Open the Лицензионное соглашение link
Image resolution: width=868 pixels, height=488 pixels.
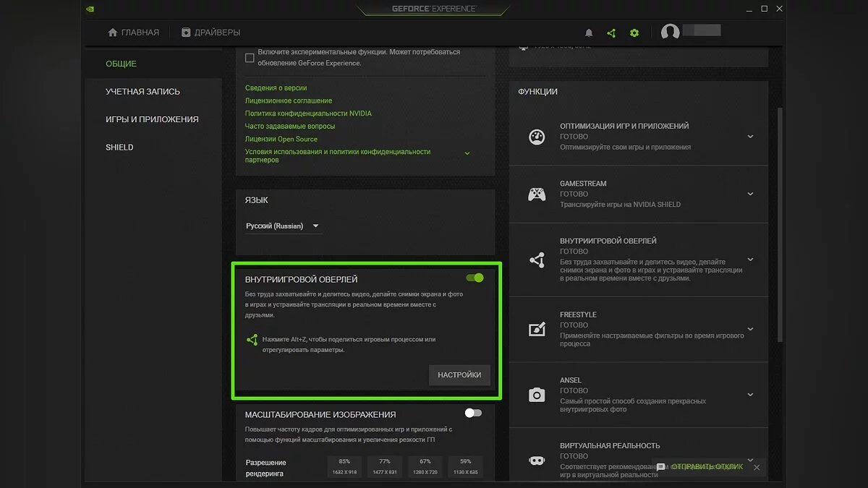tap(289, 100)
